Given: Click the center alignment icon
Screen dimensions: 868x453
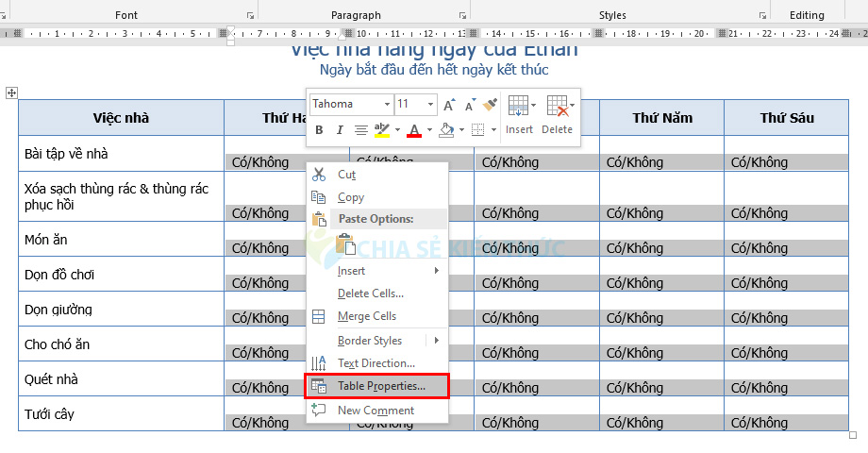Looking at the screenshot, I should point(360,129).
